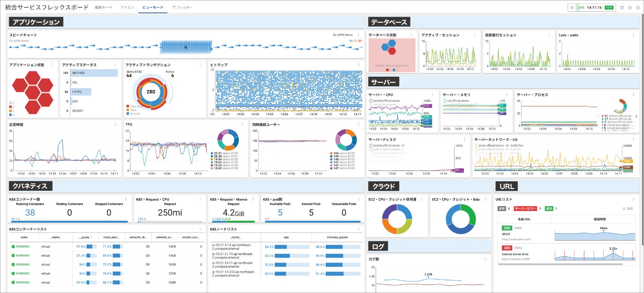Toggle the サーバーエラー filter badge
Image resolution: width=644 pixels, height=293 pixels.
coord(525,209)
